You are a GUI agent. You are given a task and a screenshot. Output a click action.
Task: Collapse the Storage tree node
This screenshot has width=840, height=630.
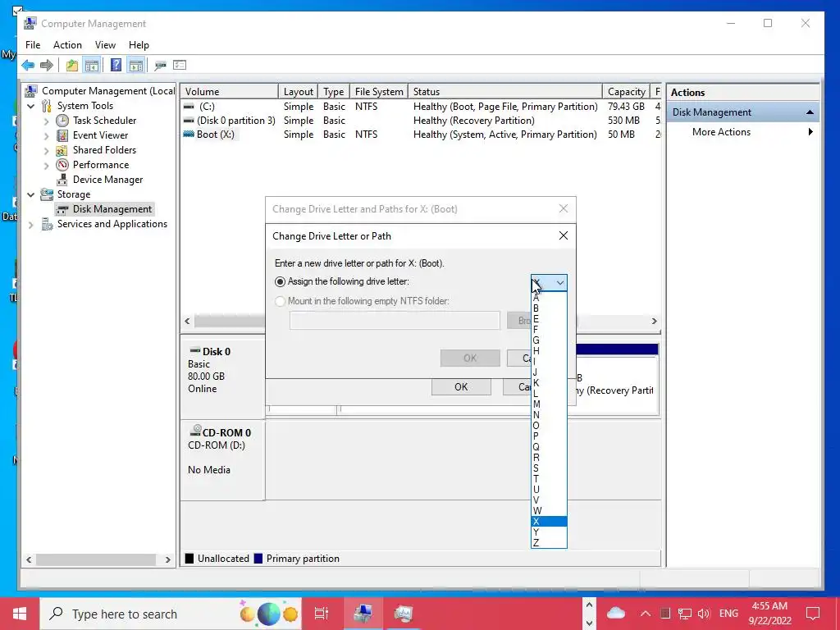(31, 194)
